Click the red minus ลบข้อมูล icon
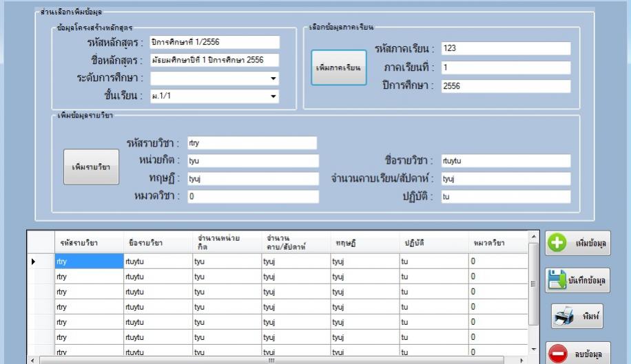Viewport: 631px width, 364px height. (x=558, y=352)
